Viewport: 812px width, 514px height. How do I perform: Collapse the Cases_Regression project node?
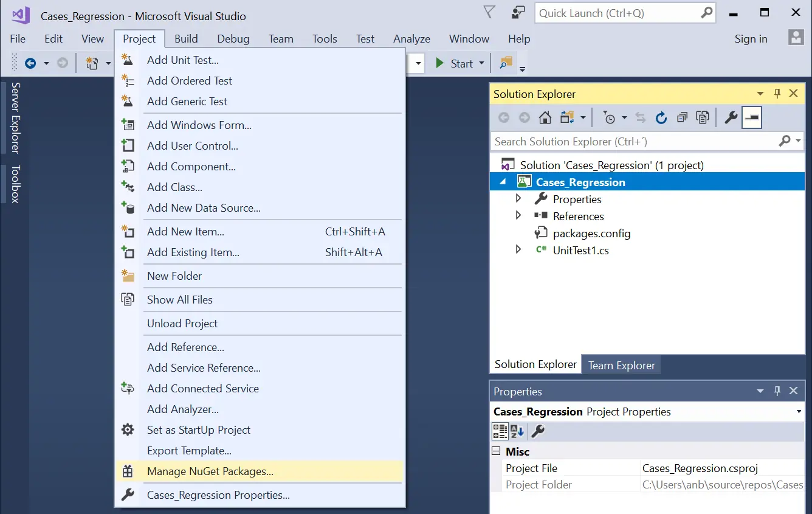click(502, 181)
